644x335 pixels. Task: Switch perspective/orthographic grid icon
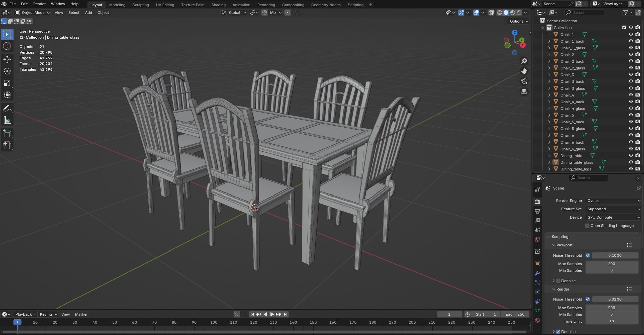(x=524, y=91)
